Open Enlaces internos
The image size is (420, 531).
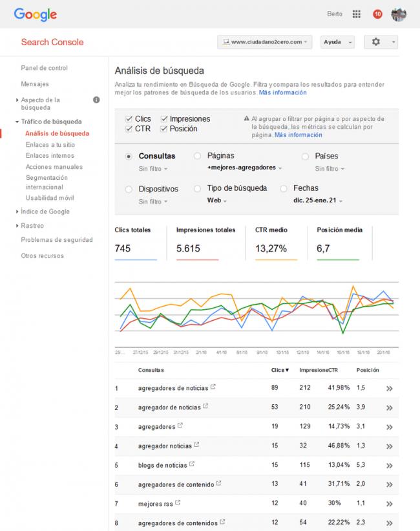50,155
